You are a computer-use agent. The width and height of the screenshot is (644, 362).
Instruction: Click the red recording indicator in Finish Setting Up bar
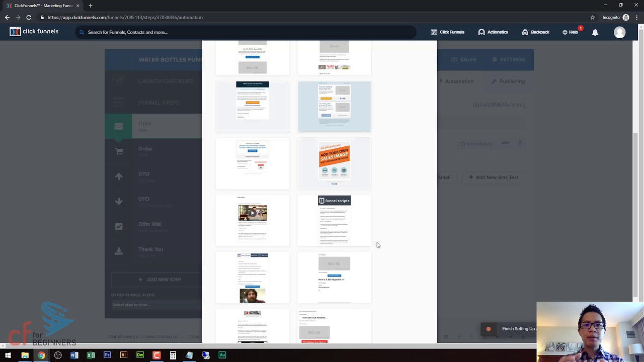point(488,329)
